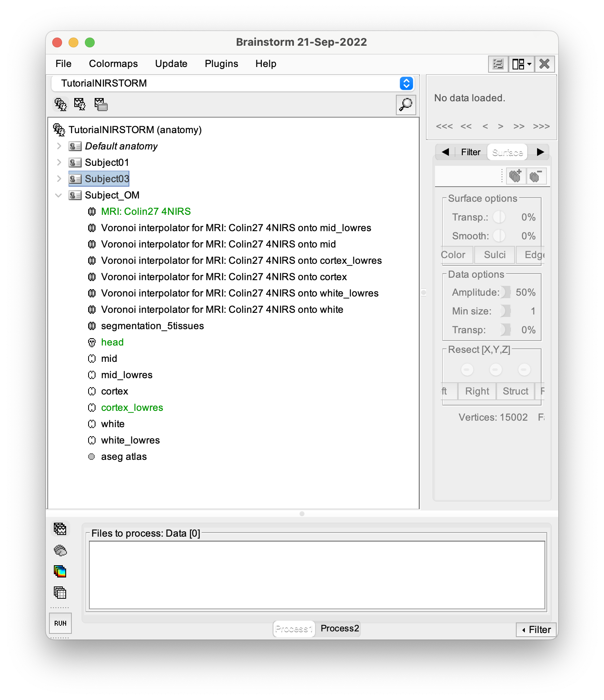Click the segmentation_5tissues volume icon

pyautogui.click(x=92, y=326)
